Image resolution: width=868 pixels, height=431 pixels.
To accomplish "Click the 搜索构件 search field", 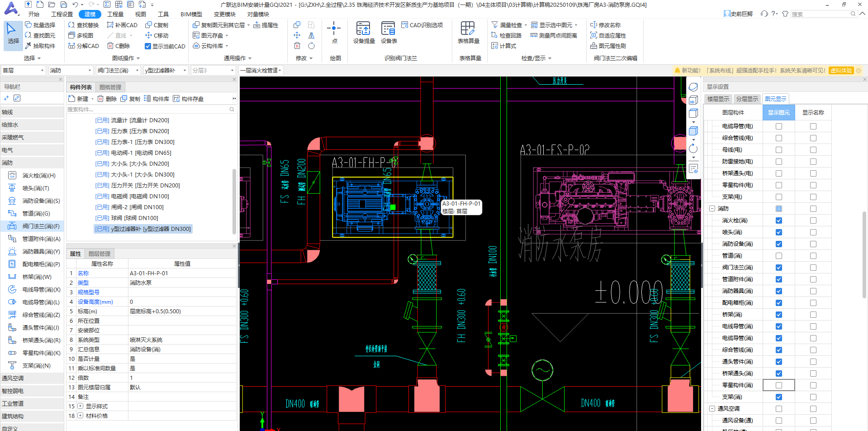I will coord(151,109).
